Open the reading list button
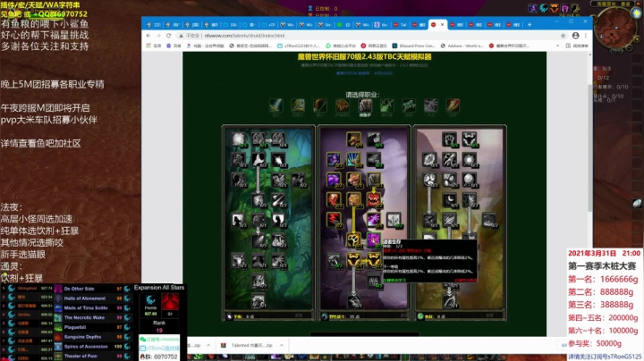 tap(577, 46)
